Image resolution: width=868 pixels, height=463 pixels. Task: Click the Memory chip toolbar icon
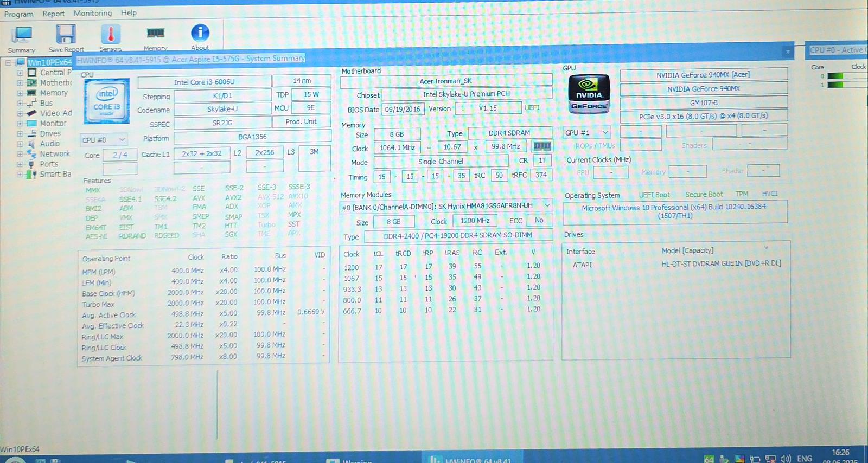[x=155, y=34]
